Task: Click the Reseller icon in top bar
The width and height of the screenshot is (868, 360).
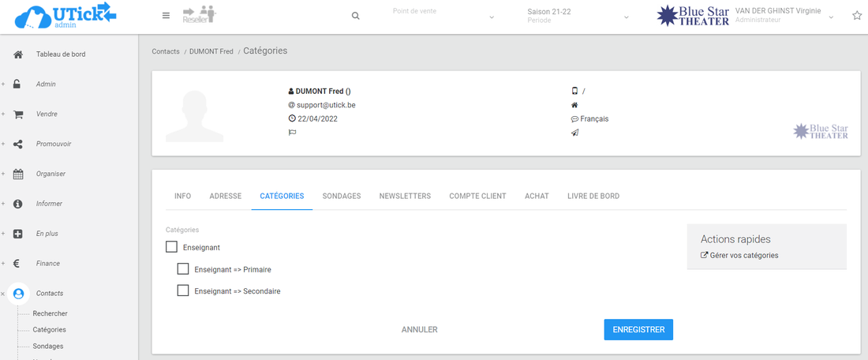Action: (x=199, y=15)
